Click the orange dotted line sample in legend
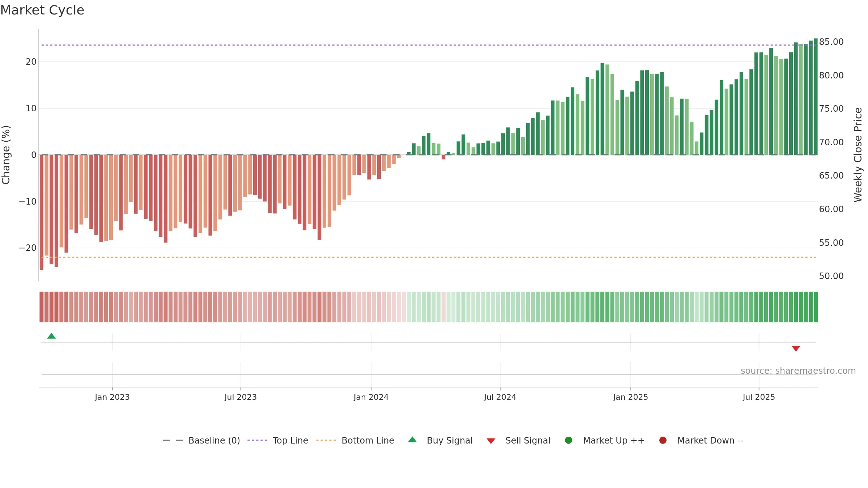Image resolution: width=868 pixels, height=488 pixels. pyautogui.click(x=326, y=440)
